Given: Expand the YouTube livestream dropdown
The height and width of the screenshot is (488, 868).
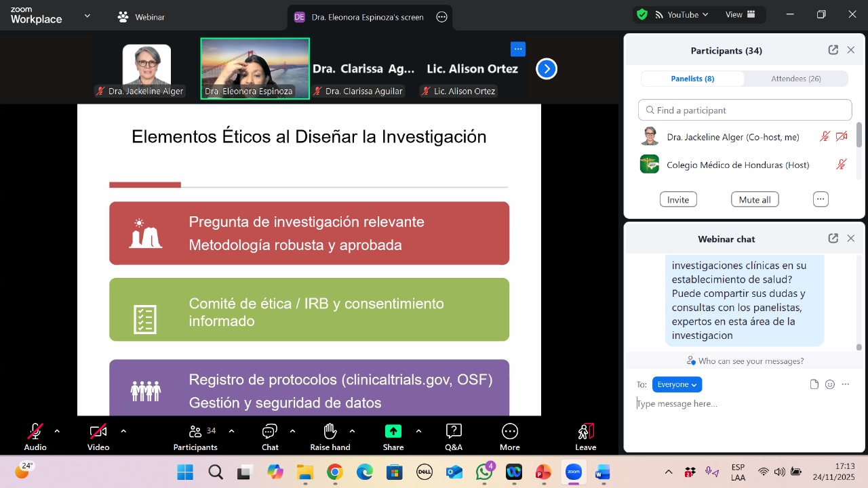Looking at the screenshot, I should 681,14.
